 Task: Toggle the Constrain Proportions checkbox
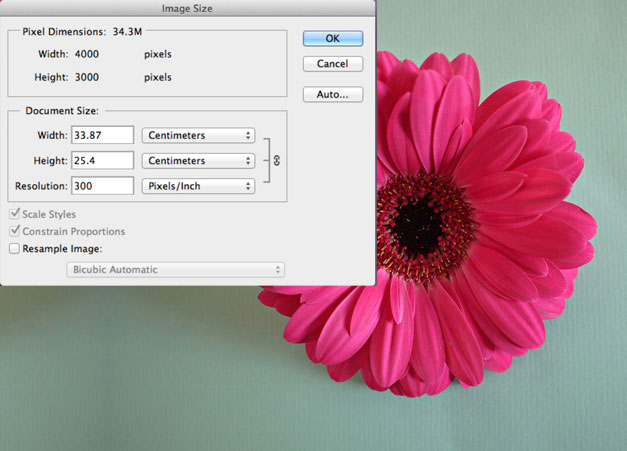pos(15,231)
